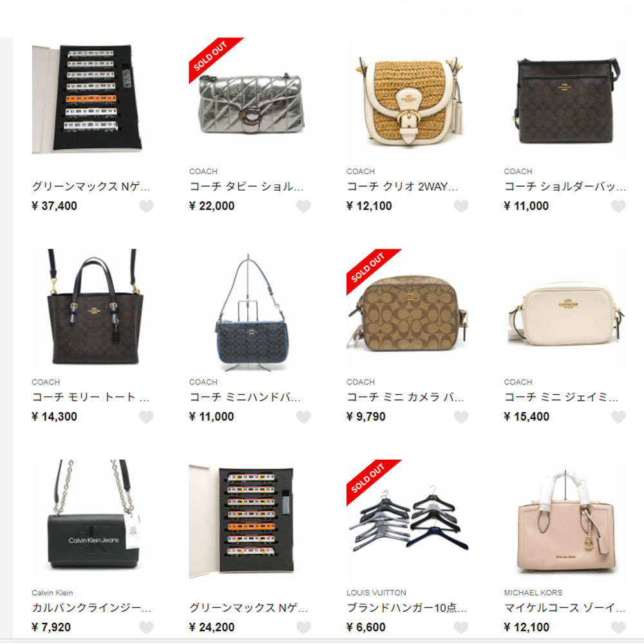Open the white Coach mini Jamie bag image
The width and height of the screenshot is (644, 644).
pyautogui.click(x=565, y=309)
